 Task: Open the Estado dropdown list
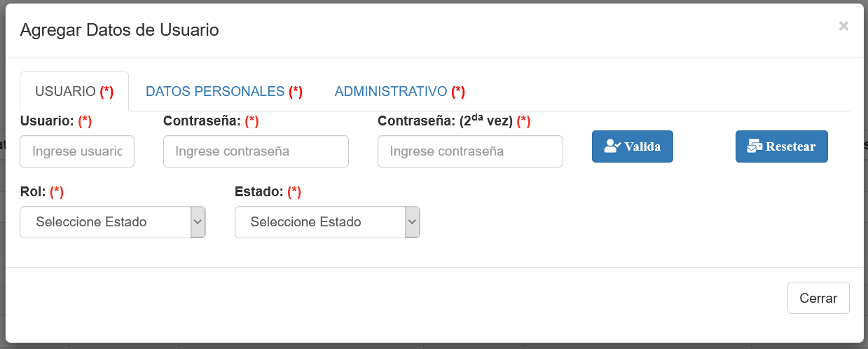click(319, 222)
